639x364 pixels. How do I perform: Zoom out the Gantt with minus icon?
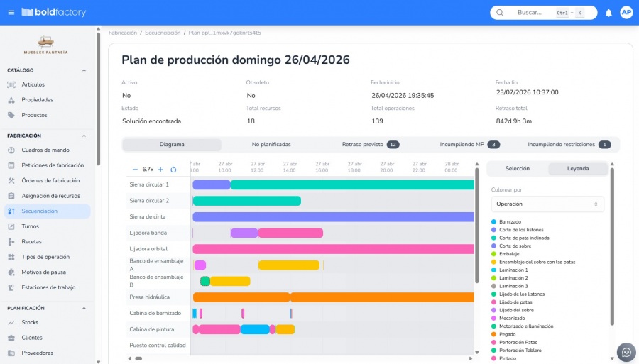136,170
